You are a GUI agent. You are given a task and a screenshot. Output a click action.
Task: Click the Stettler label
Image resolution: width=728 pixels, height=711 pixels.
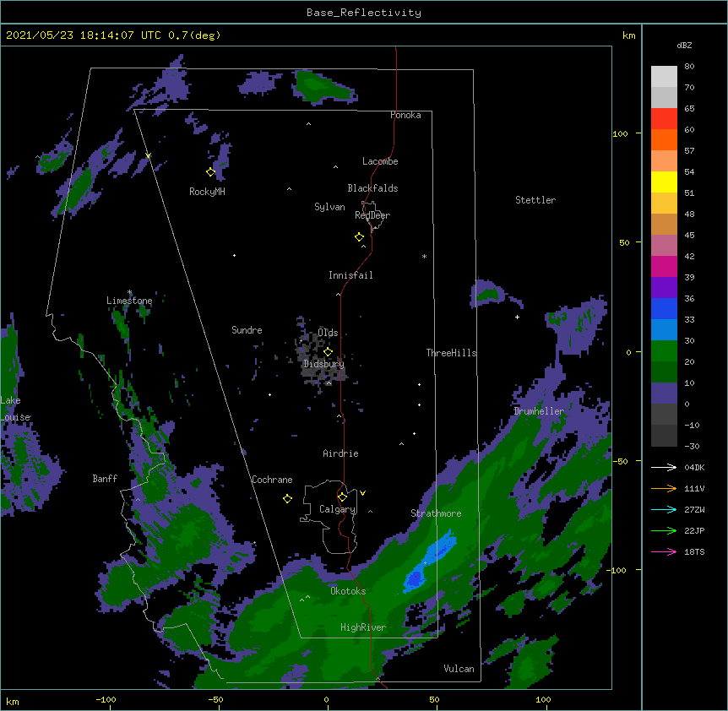coord(535,200)
